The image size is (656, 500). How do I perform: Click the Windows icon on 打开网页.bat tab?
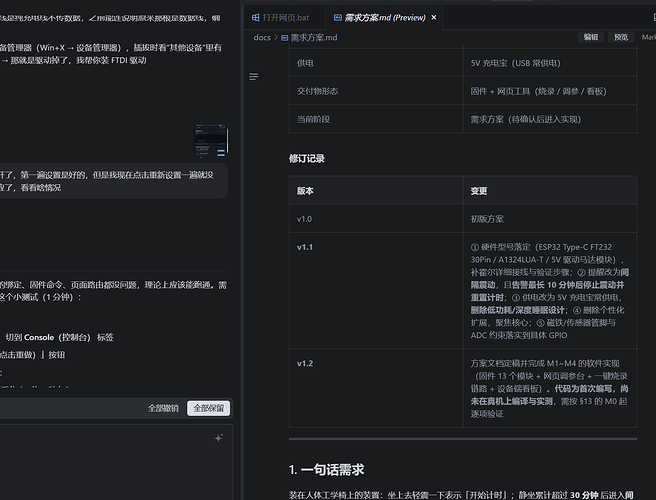(255, 18)
